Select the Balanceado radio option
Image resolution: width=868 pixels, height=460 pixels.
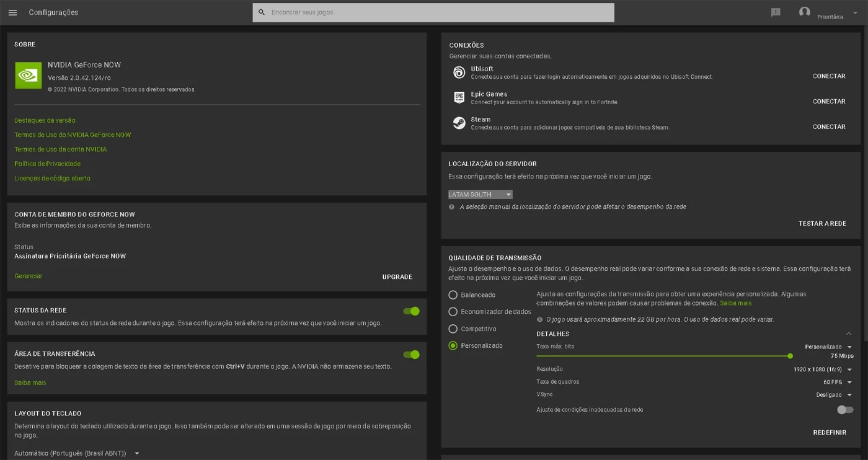click(x=453, y=295)
